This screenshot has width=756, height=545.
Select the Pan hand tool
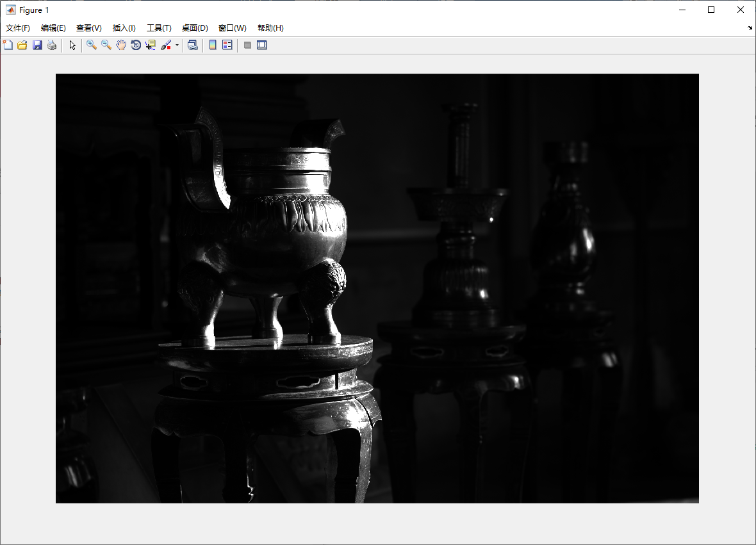pos(121,45)
